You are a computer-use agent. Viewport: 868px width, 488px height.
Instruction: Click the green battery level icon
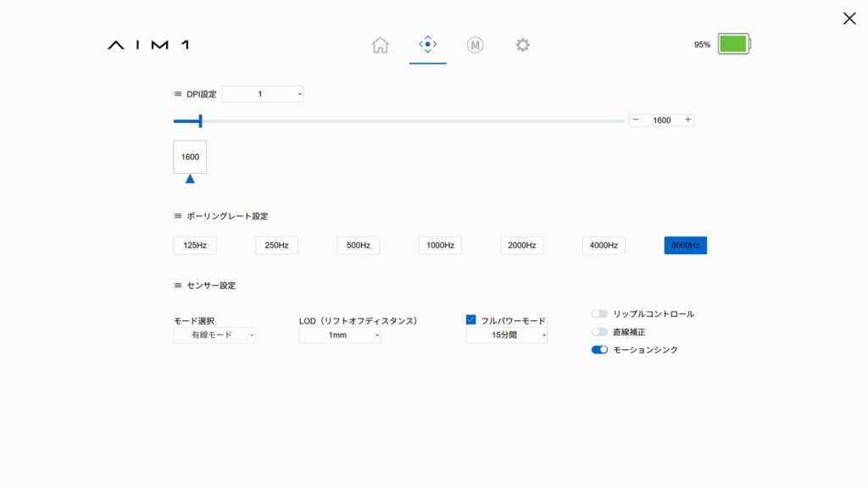click(733, 44)
